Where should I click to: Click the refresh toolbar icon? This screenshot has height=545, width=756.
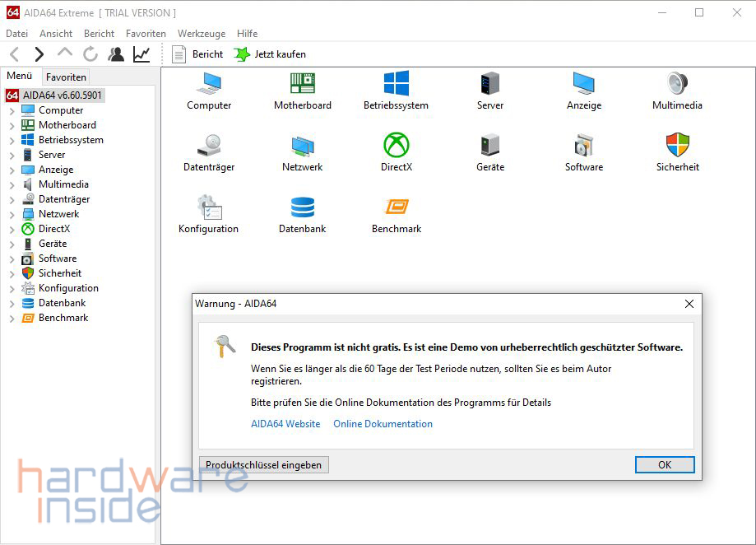click(90, 54)
